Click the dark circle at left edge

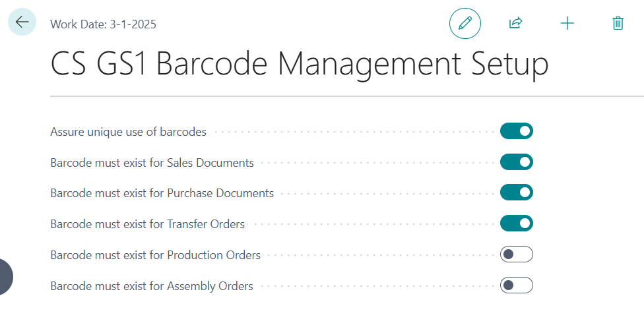click(x=4, y=276)
